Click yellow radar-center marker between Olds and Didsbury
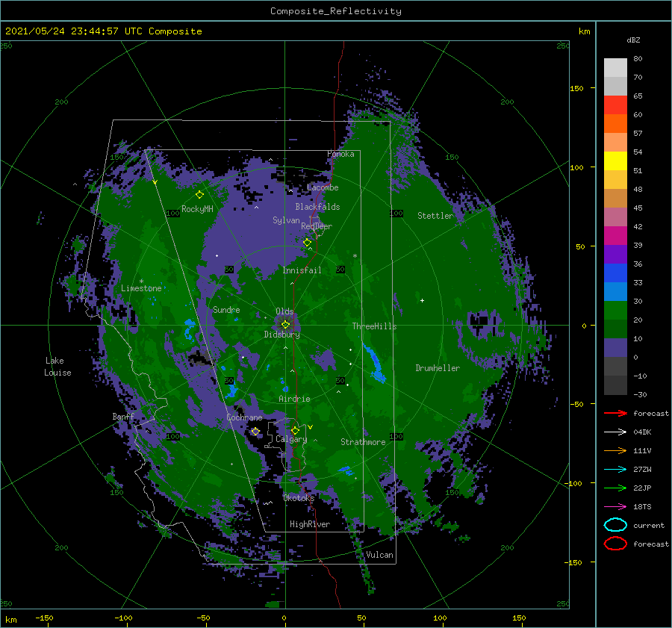This screenshot has height=628, width=672. click(x=285, y=325)
